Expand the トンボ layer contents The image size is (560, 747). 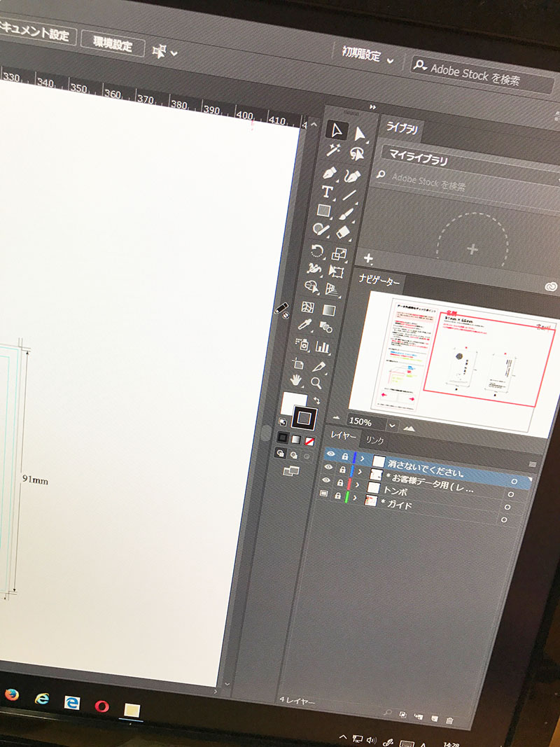click(x=357, y=485)
